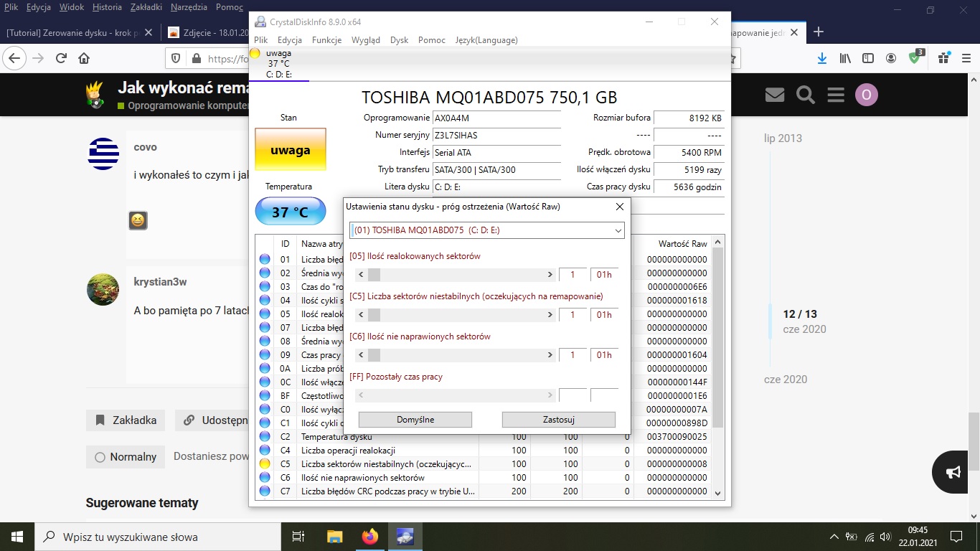Open the Firefox hamburger menu
Image resolution: width=980 pixels, height=551 pixels.
pyautogui.click(x=966, y=58)
